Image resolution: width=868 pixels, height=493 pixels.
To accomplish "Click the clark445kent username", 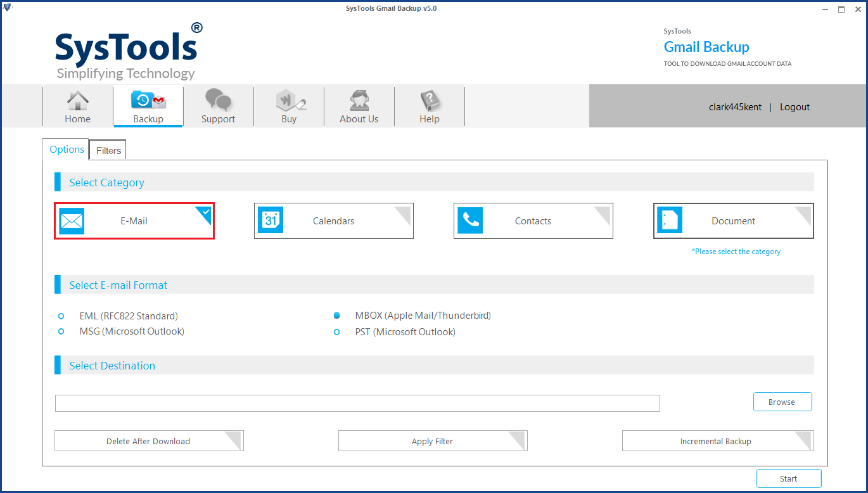I will pos(735,107).
